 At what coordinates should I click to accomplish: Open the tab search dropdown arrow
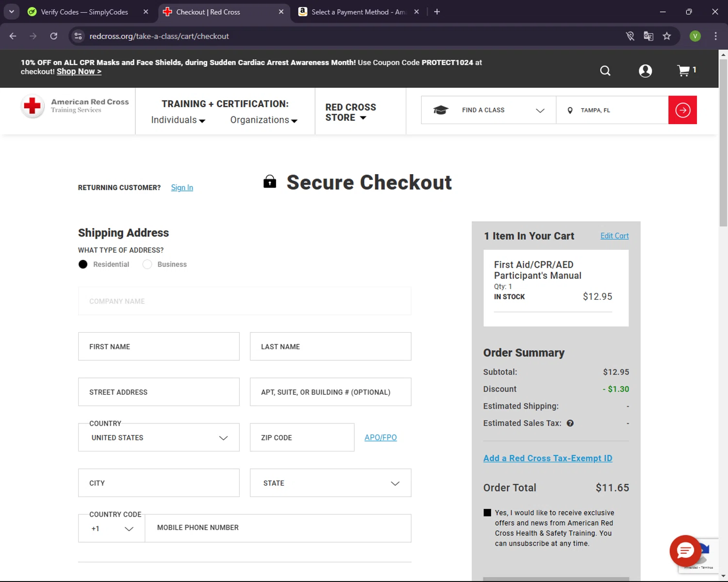pos(11,12)
